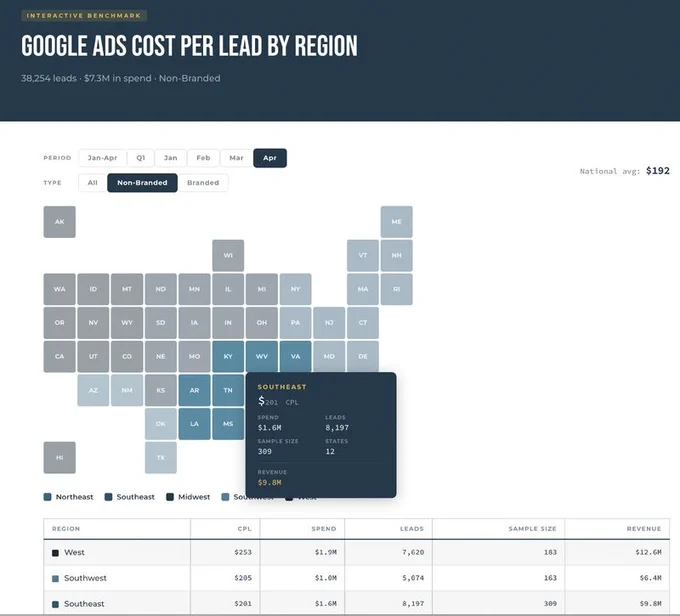Select the MS state tile
This screenshot has height=616, width=680.
click(x=228, y=424)
